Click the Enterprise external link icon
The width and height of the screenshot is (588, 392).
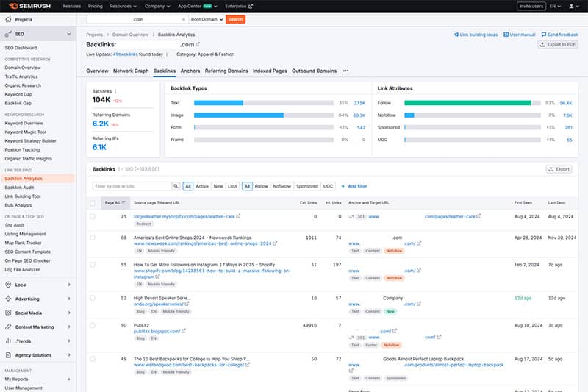click(x=251, y=6)
